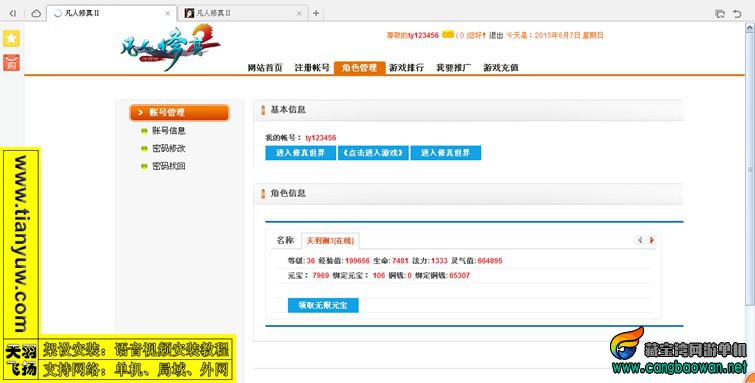Click username ty123456 in header
The width and height of the screenshot is (755, 383).
[423, 35]
